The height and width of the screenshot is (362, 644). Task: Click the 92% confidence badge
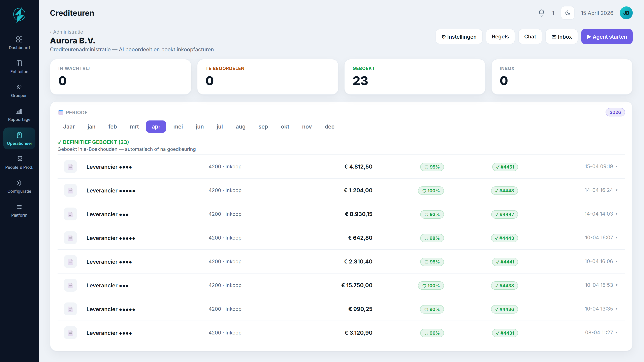[432, 214]
